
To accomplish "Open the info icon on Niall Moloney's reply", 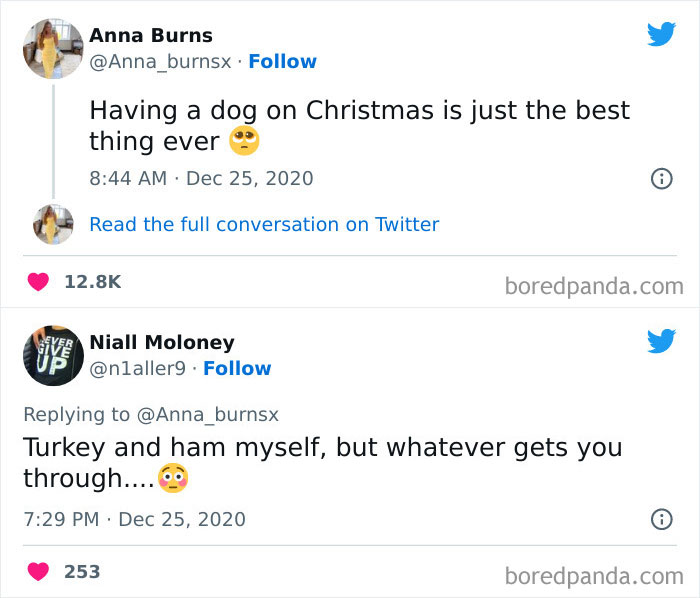I will (x=661, y=519).
